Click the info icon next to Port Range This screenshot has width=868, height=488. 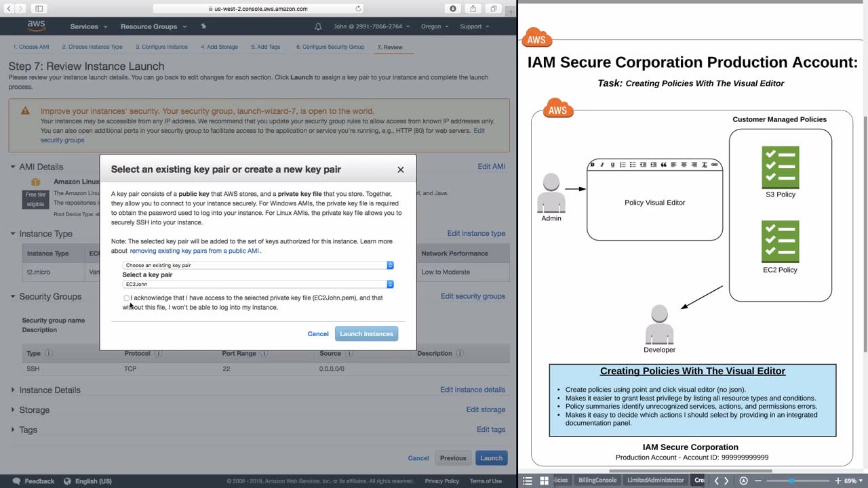pyautogui.click(x=264, y=353)
